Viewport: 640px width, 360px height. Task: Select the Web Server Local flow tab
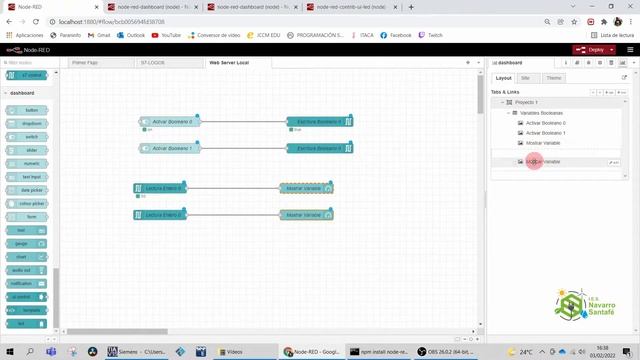point(238,63)
